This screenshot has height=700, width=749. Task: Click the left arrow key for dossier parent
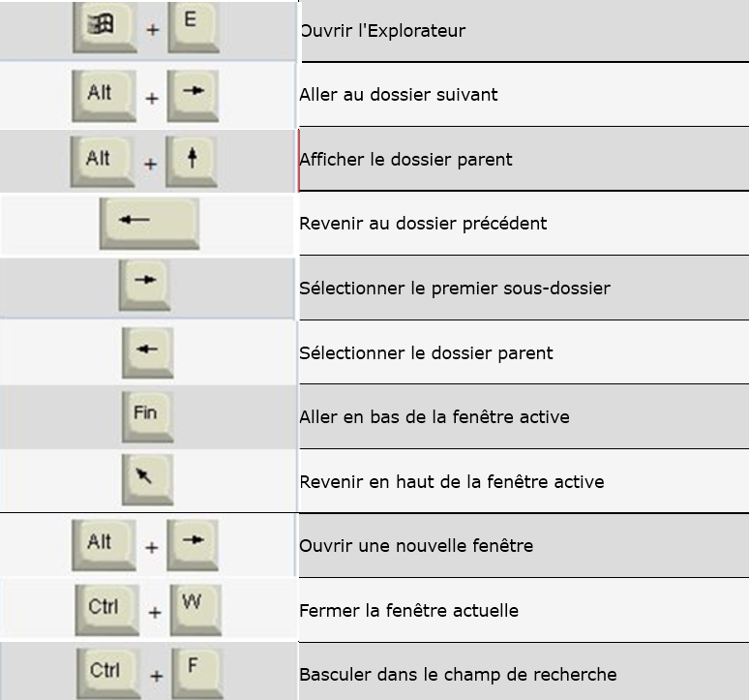pyautogui.click(x=148, y=353)
